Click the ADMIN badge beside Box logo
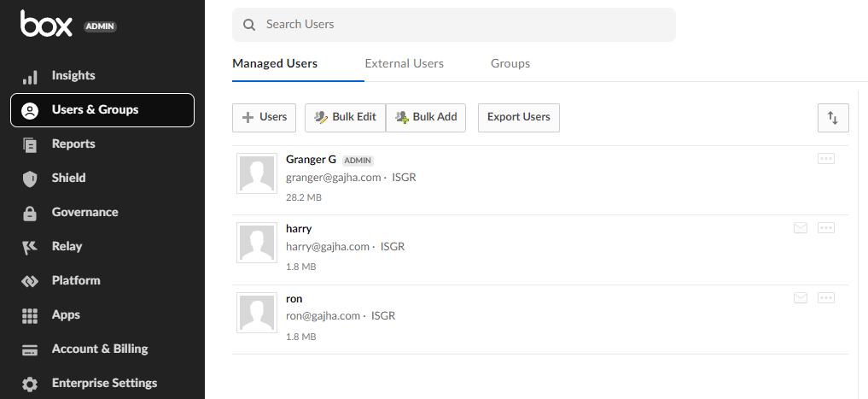The image size is (868, 399). 100,26
